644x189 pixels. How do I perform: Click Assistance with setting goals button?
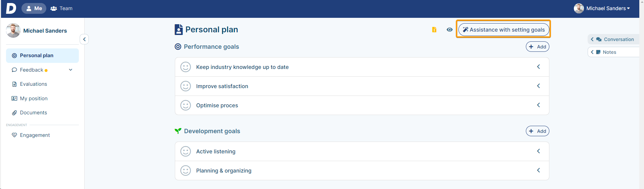click(x=504, y=30)
